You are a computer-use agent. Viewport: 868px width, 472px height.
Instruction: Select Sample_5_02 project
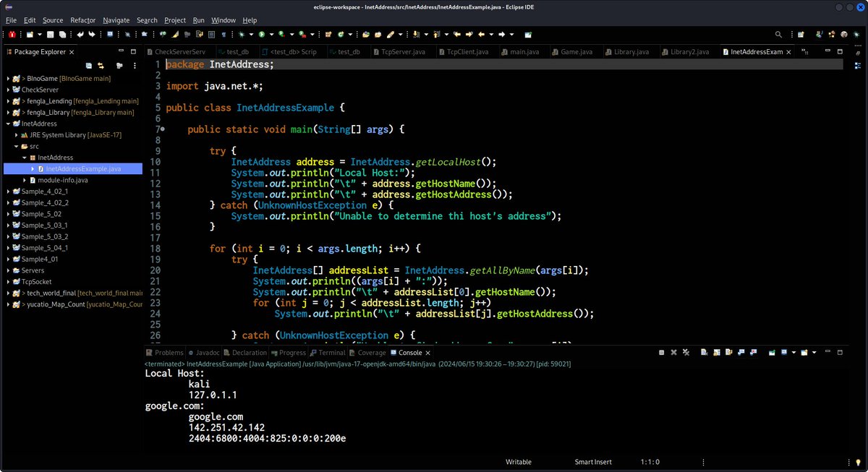[41, 214]
